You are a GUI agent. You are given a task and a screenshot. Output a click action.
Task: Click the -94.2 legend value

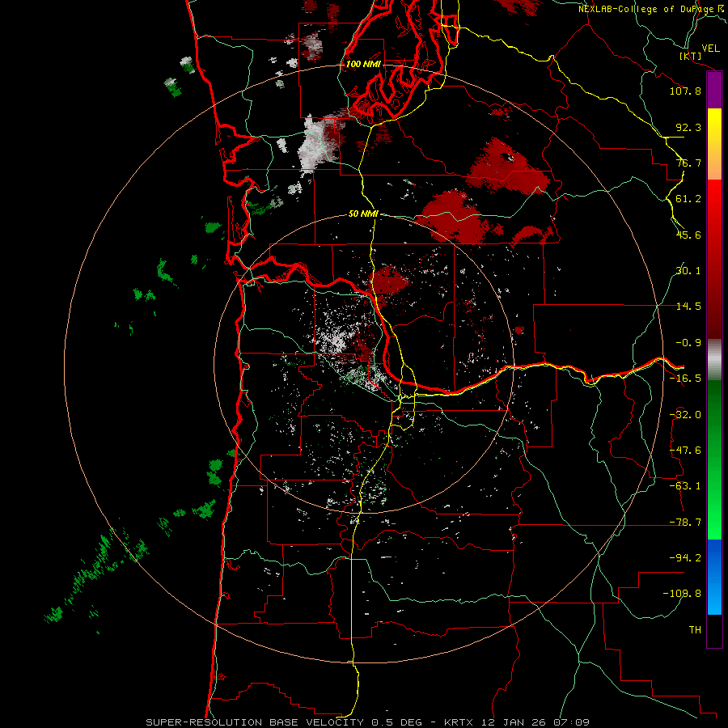click(x=685, y=558)
